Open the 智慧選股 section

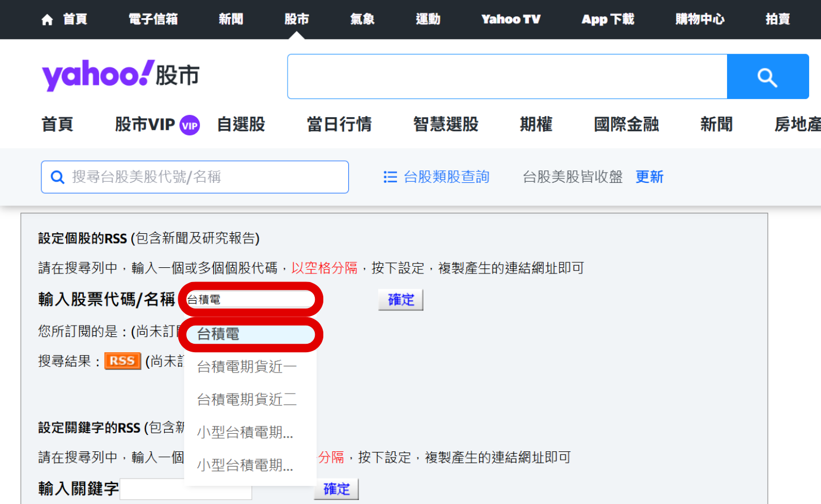pyautogui.click(x=446, y=125)
